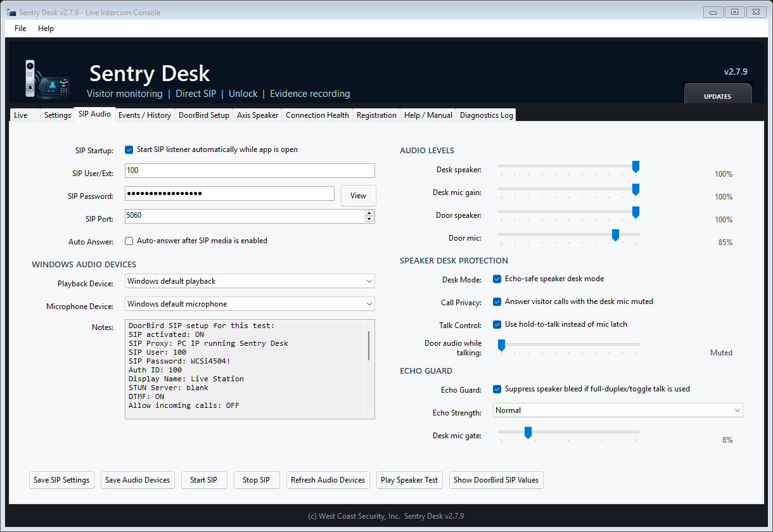Click the Stop SIP button
Screen dimensions: 773x532
point(256,480)
